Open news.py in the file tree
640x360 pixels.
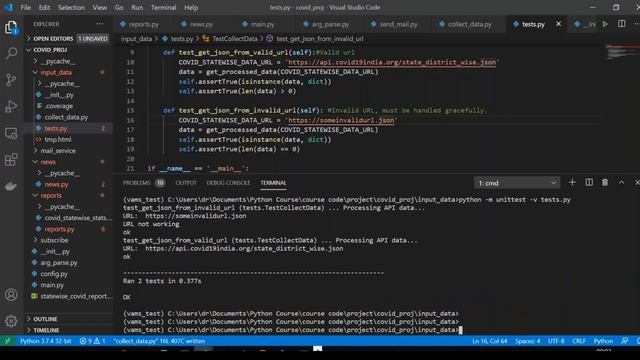pos(56,184)
